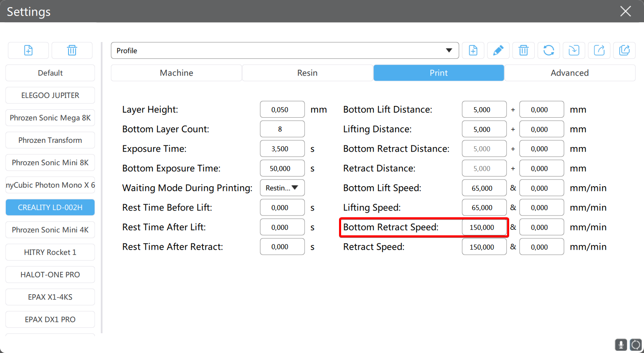Click the Layer Height input field
Screen dimensions: 644x353
(x=282, y=109)
